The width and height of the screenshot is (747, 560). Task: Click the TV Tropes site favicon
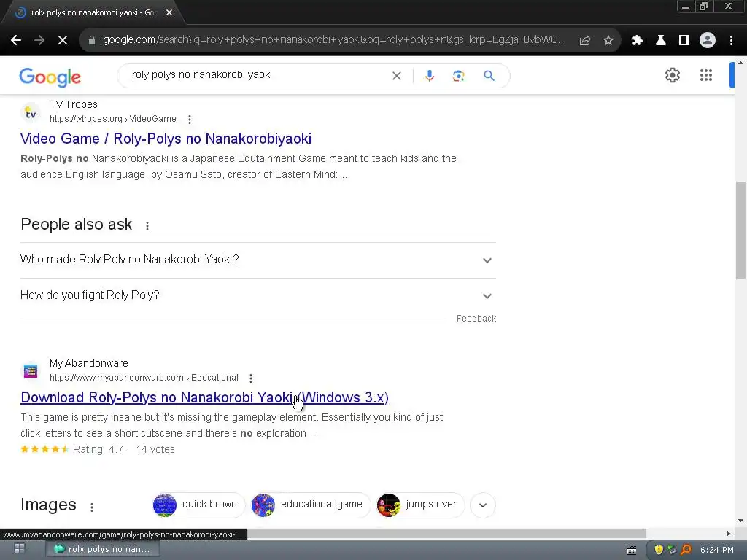pos(31,113)
